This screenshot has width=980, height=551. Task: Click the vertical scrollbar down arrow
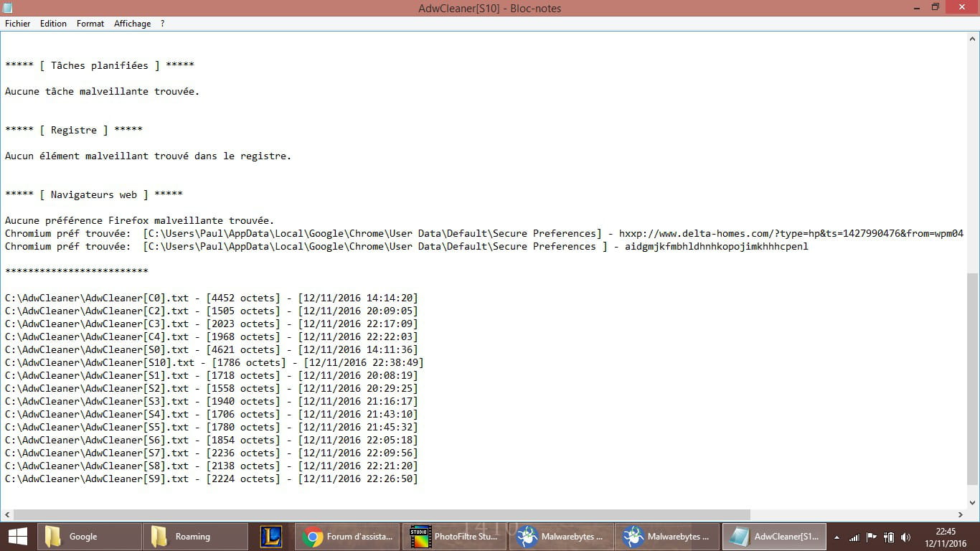pyautogui.click(x=973, y=503)
